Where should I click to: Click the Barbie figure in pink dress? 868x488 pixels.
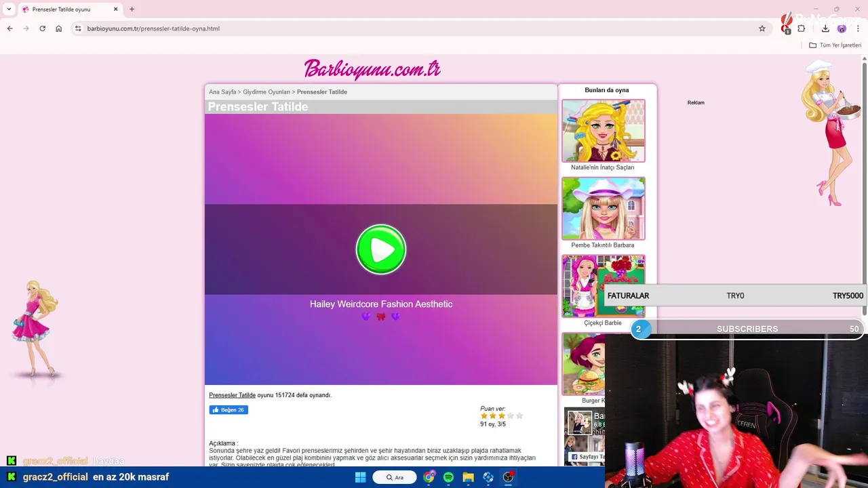[x=37, y=329]
